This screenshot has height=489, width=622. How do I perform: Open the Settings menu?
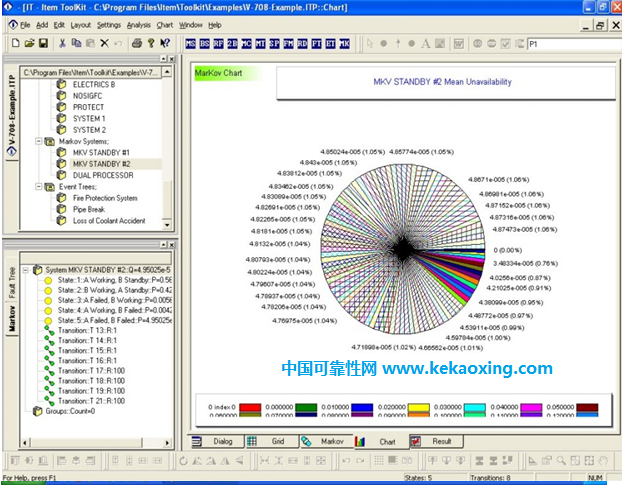[x=109, y=24]
